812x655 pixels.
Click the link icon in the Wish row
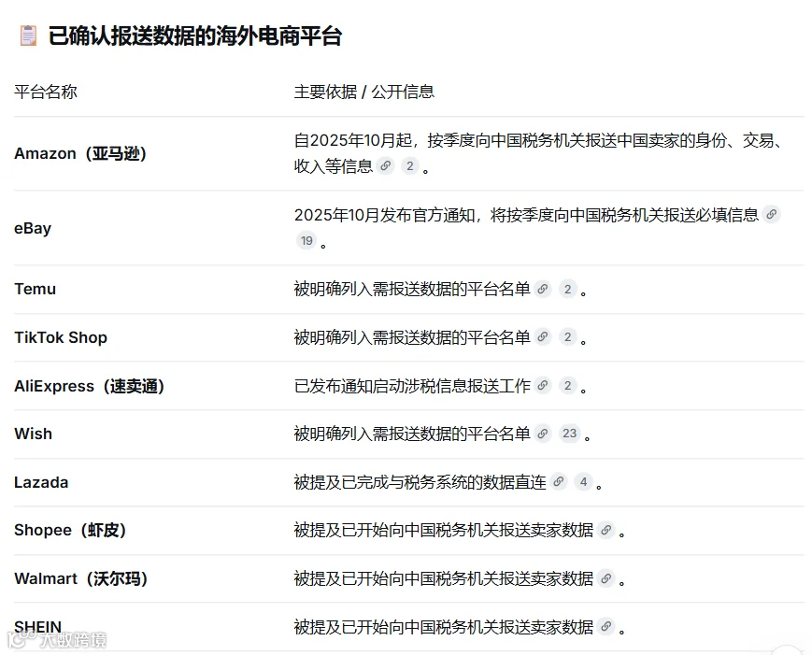pos(543,434)
